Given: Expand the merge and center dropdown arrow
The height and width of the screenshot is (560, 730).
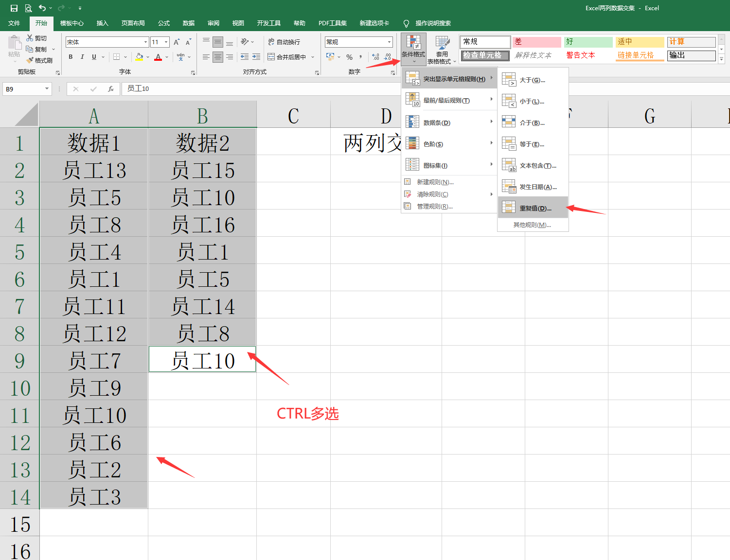Looking at the screenshot, I should point(313,57).
